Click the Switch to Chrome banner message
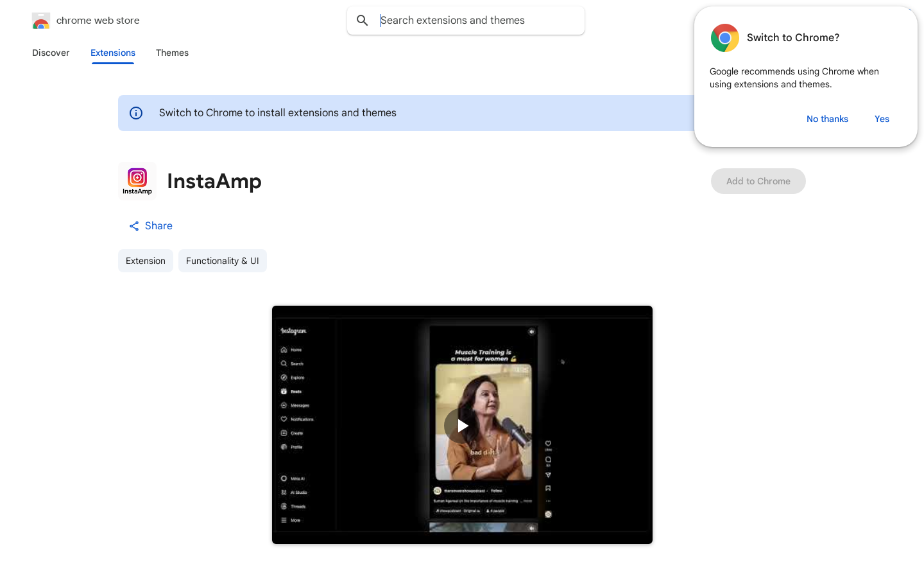The height and width of the screenshot is (578, 924). 278,113
